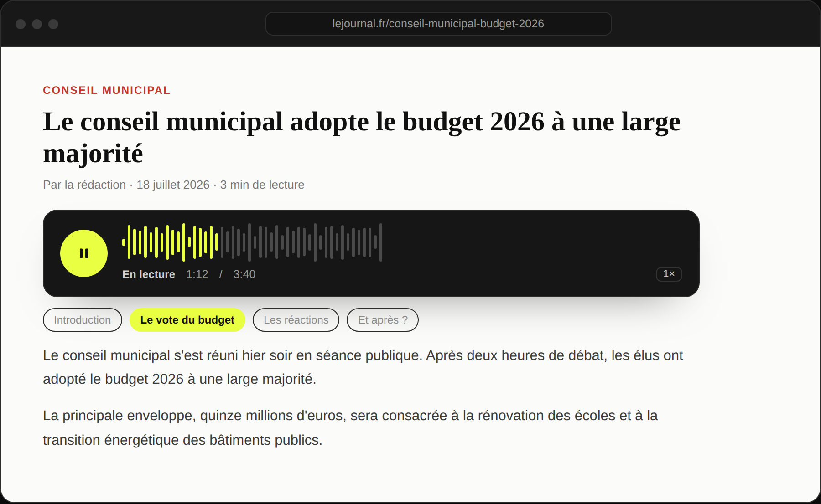Click the first window control dot

[x=21, y=24]
